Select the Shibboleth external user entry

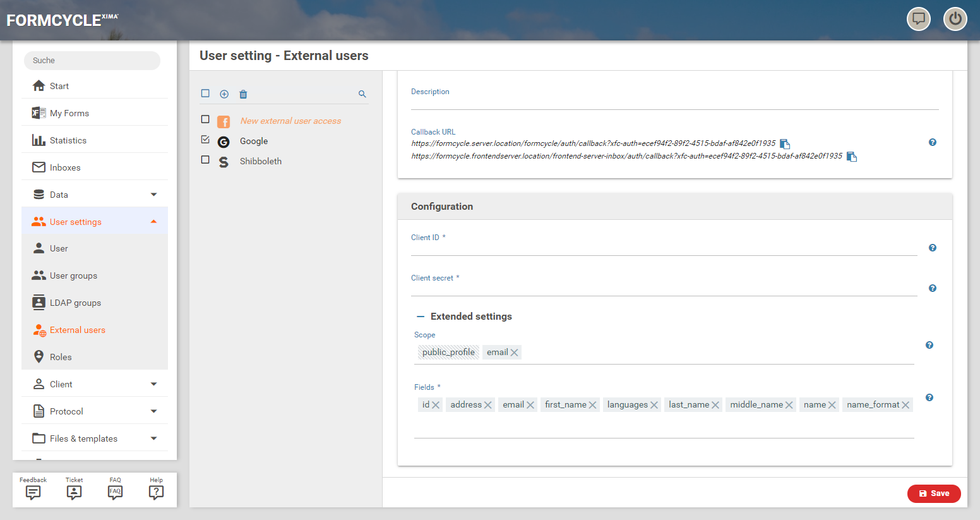click(261, 161)
